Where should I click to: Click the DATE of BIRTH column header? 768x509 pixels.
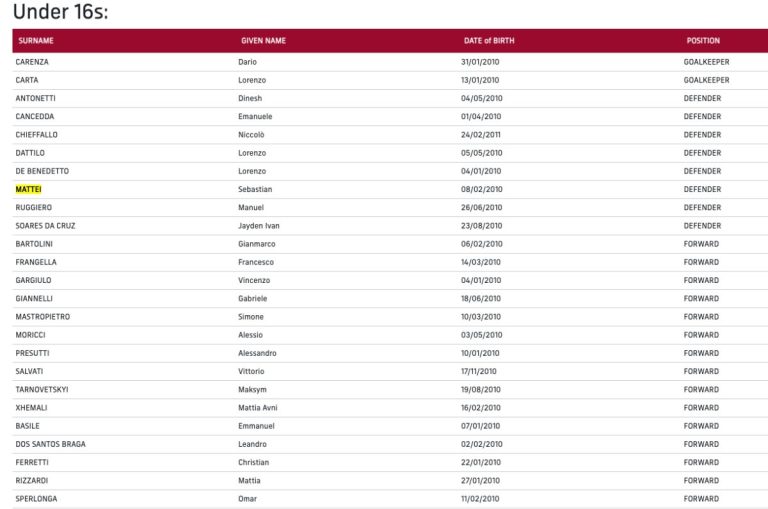click(489, 41)
